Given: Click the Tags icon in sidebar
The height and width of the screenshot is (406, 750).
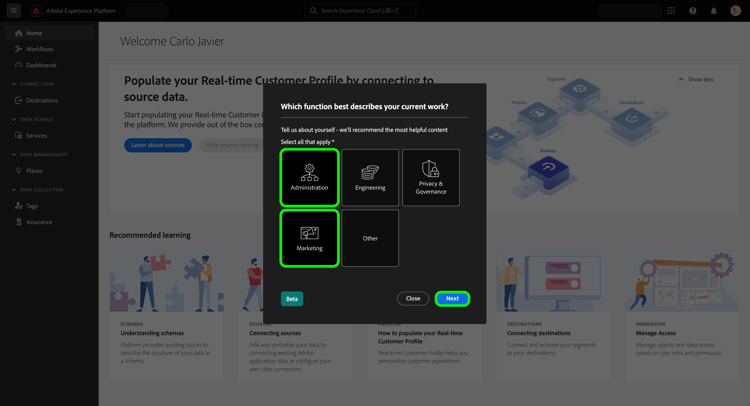Looking at the screenshot, I should click(x=19, y=206).
